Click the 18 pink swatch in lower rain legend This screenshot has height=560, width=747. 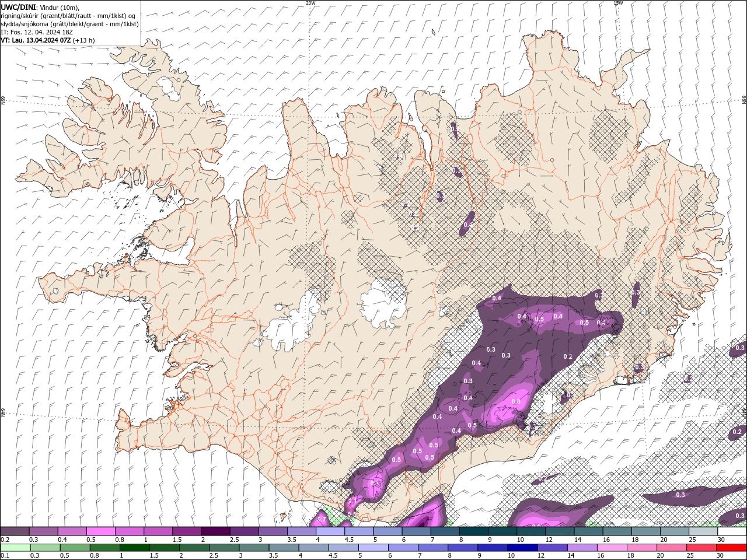[642, 548]
